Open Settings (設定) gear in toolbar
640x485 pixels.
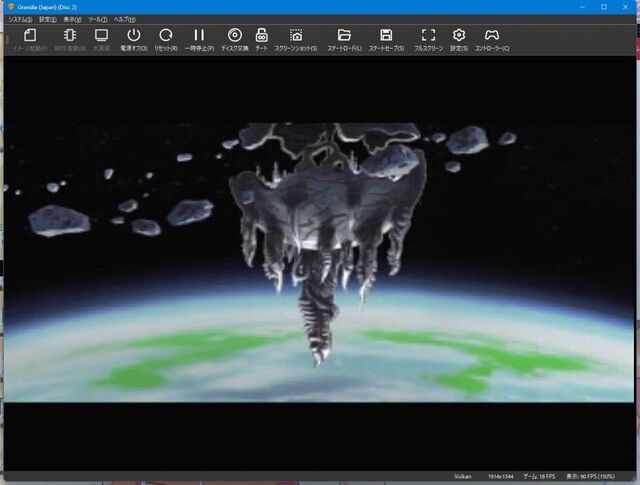(459, 40)
